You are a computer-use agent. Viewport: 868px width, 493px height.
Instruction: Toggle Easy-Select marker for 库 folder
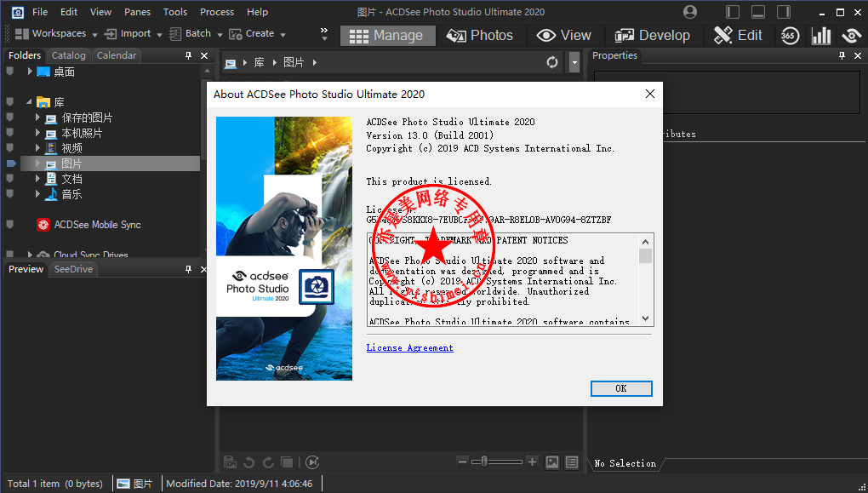(10, 102)
